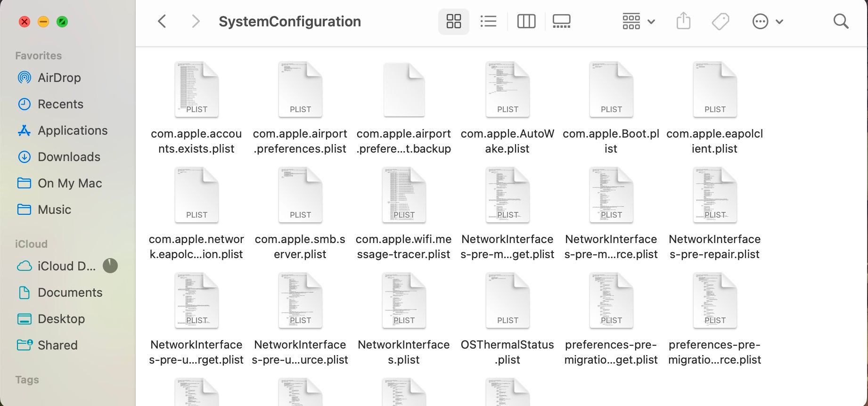The image size is (868, 406).
Task: Open AirDrop in the sidebar
Action: pos(59,78)
